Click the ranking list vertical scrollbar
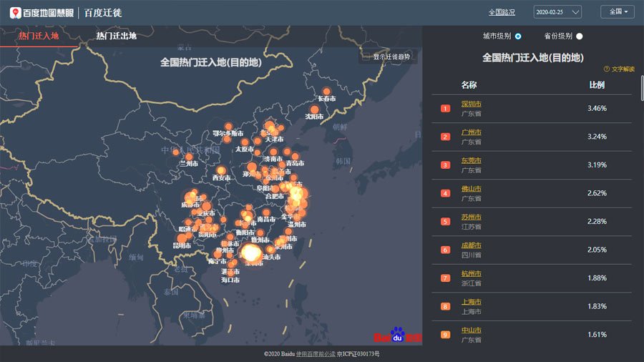The width and height of the screenshot is (644, 362). click(x=642, y=88)
